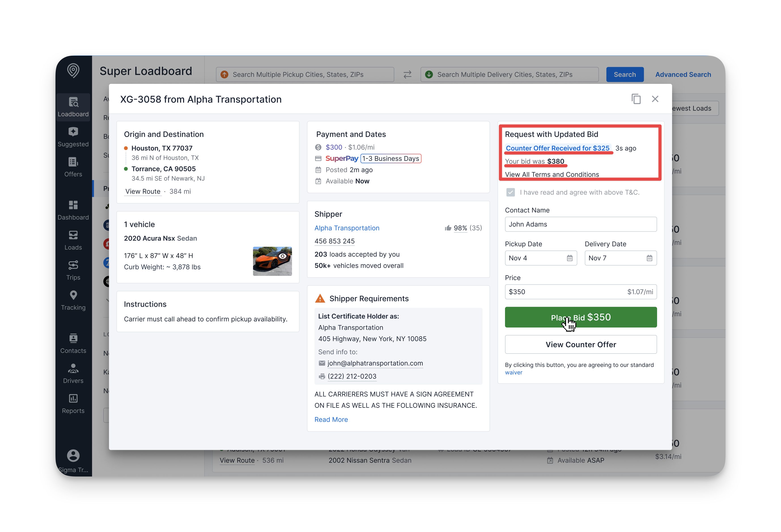Viewport: 781px width, 532px height.
Task: Open the Reports sidebar section
Action: pyautogui.click(x=73, y=404)
